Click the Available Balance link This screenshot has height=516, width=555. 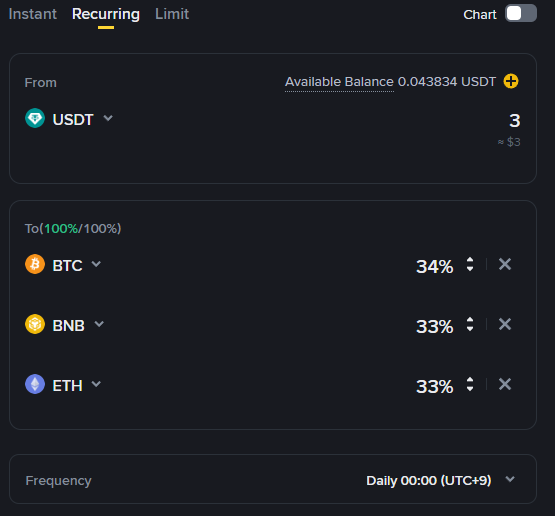click(x=339, y=82)
